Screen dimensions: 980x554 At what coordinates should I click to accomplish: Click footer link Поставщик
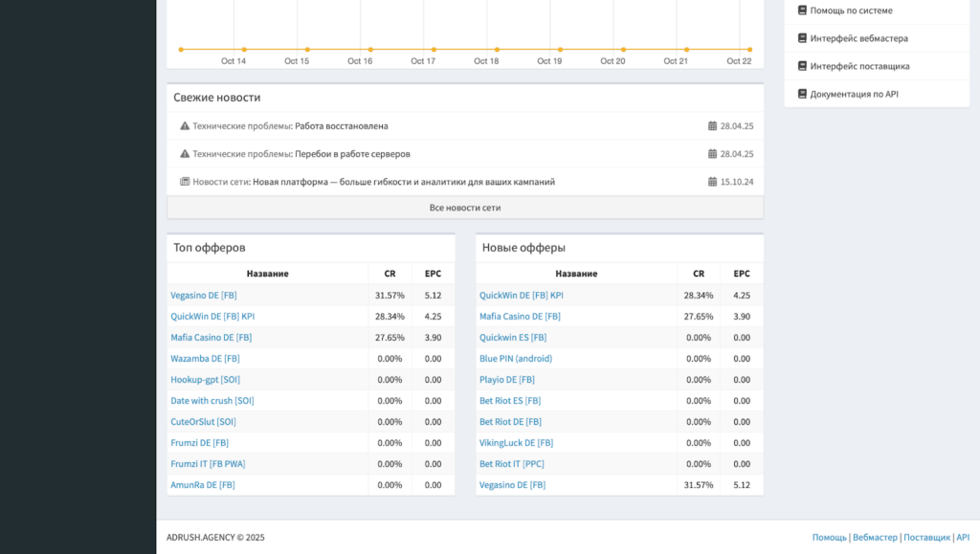tap(926, 537)
